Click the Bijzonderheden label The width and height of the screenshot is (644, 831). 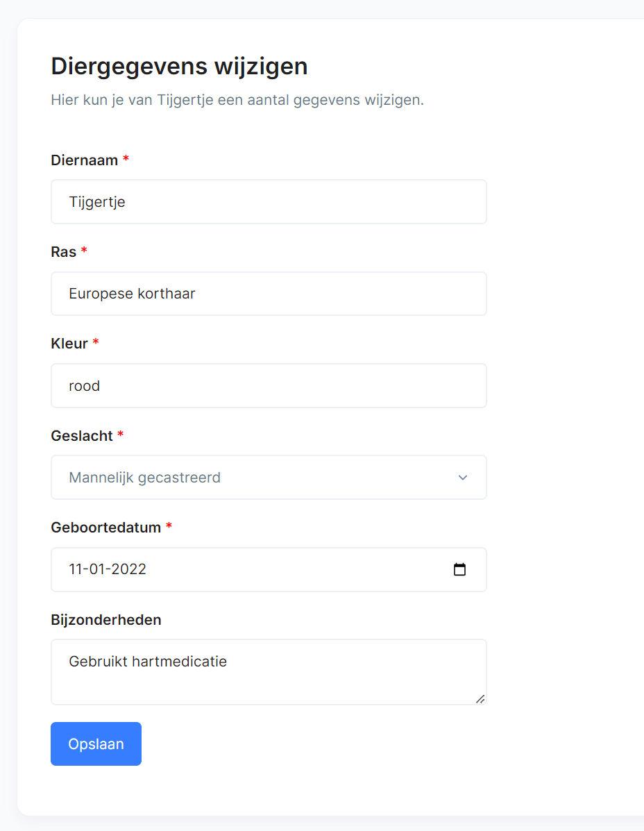tap(106, 619)
